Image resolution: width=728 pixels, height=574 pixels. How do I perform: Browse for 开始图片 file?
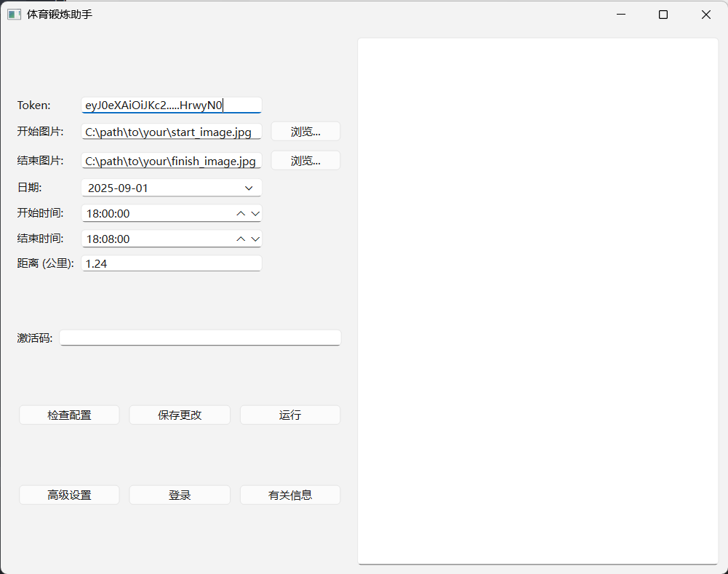pyautogui.click(x=305, y=132)
